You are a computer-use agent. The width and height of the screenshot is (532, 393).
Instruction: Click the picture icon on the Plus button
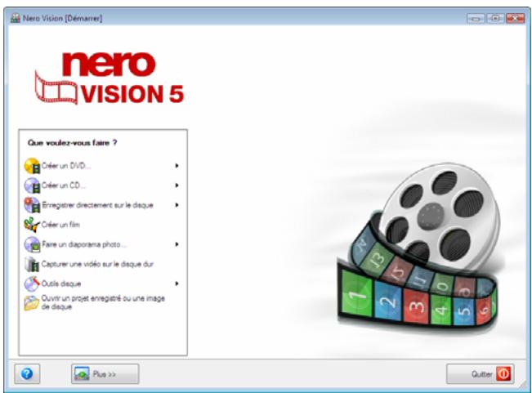click(82, 373)
